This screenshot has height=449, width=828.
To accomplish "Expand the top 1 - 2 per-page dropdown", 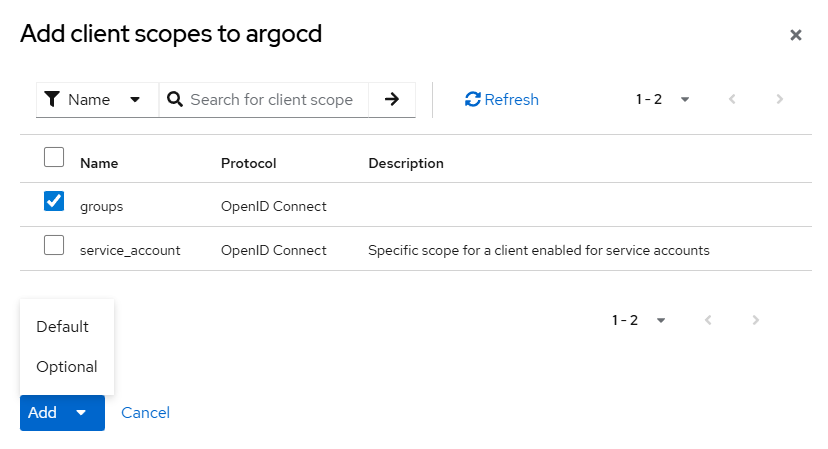I will (x=664, y=99).
